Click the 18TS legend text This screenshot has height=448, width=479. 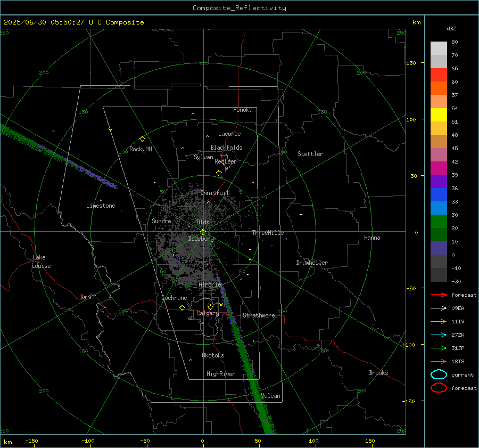[458, 362]
